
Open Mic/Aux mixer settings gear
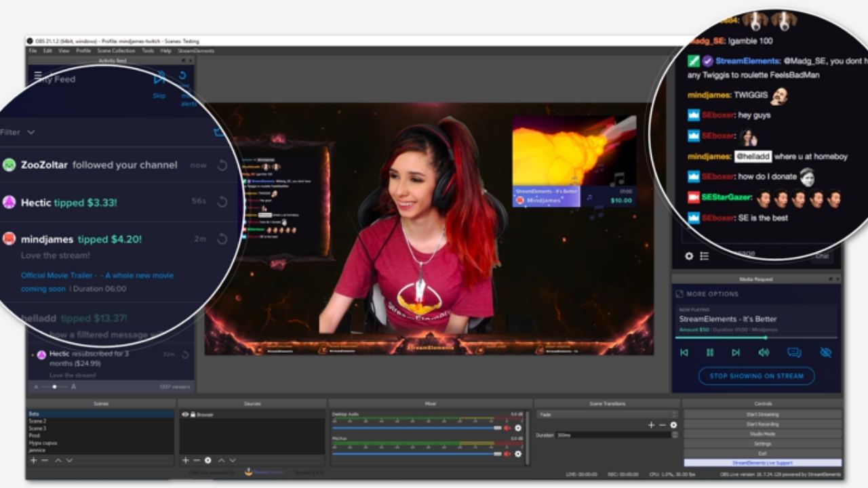tap(518, 453)
